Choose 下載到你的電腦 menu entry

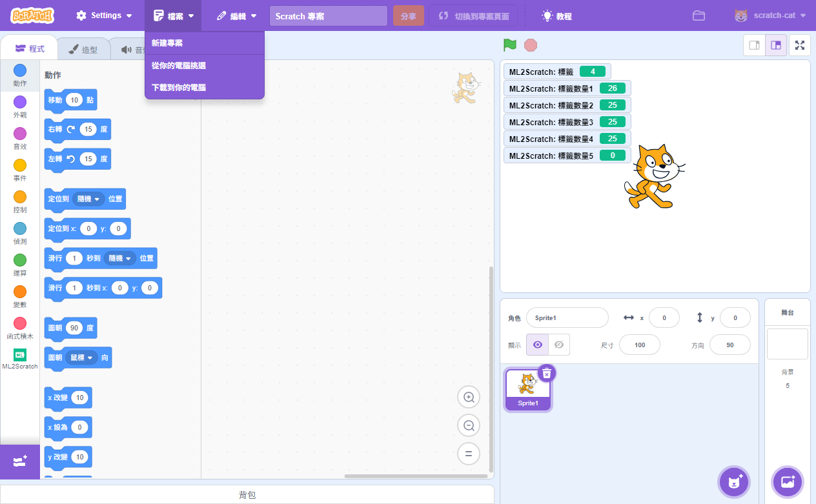[205, 87]
